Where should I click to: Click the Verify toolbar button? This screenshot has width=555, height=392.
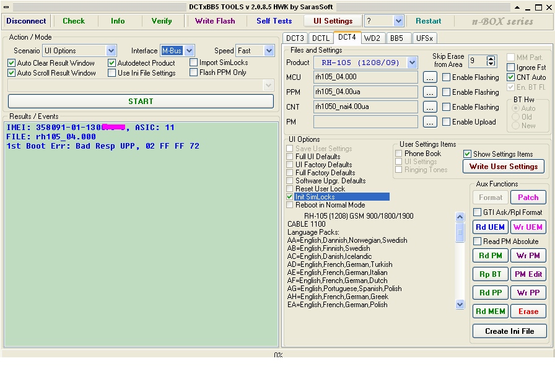pyautogui.click(x=162, y=21)
